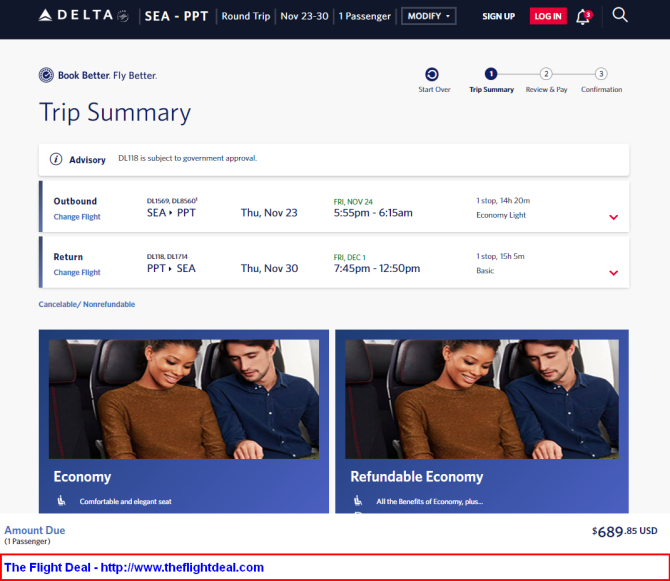Click the 7:45pm - 12:50pm time
This screenshot has width=670, height=581.
[376, 268]
